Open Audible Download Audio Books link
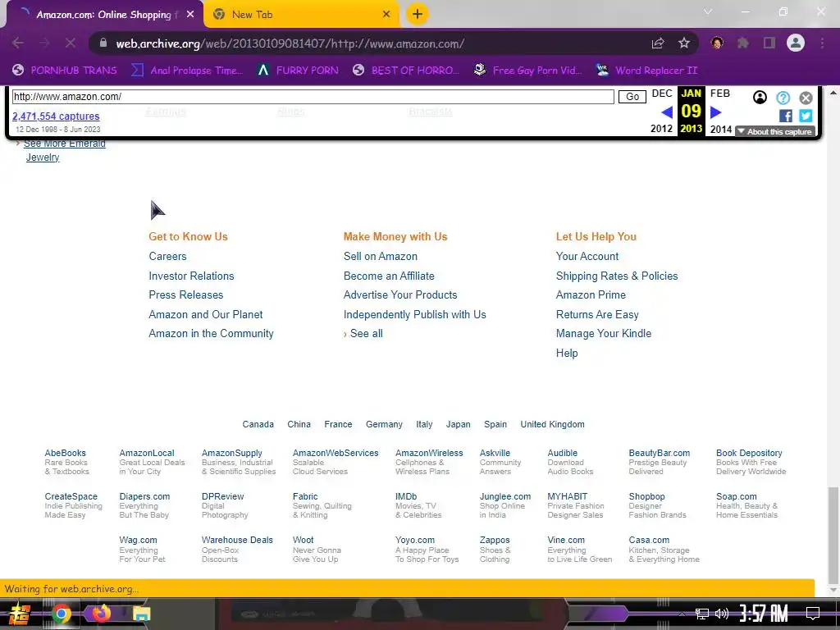The height and width of the screenshot is (630, 840). tap(571, 462)
